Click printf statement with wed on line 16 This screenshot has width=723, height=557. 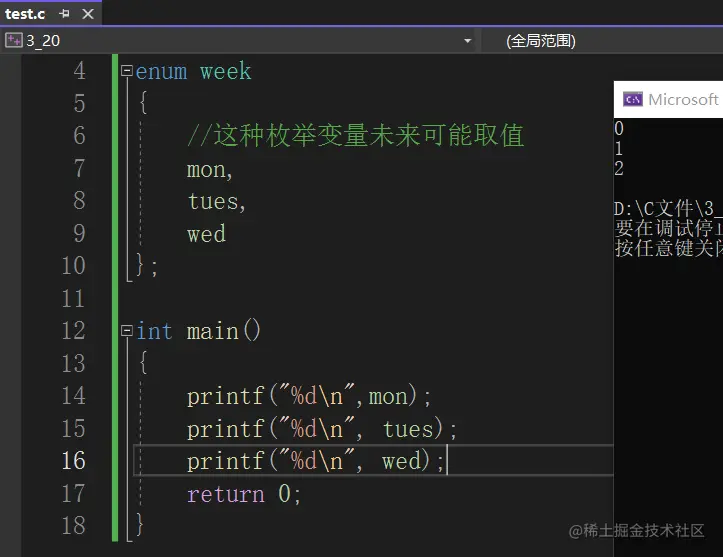pyautogui.click(x=315, y=461)
